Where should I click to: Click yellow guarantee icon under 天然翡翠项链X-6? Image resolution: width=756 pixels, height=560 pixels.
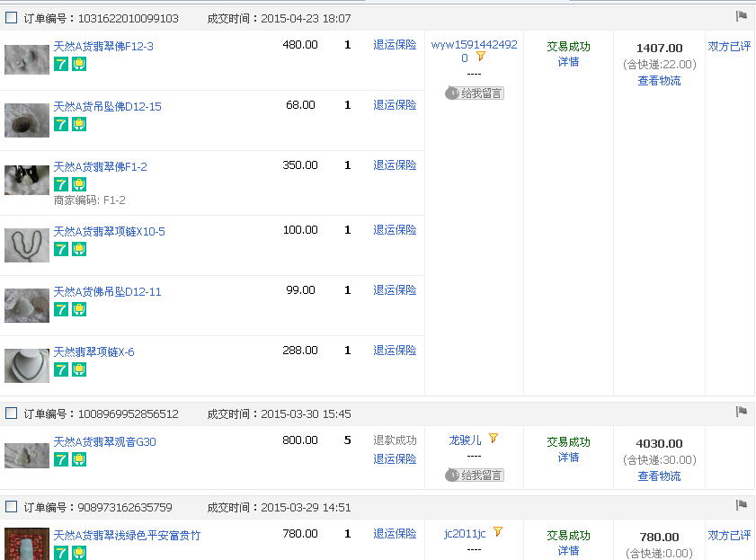click(x=79, y=369)
